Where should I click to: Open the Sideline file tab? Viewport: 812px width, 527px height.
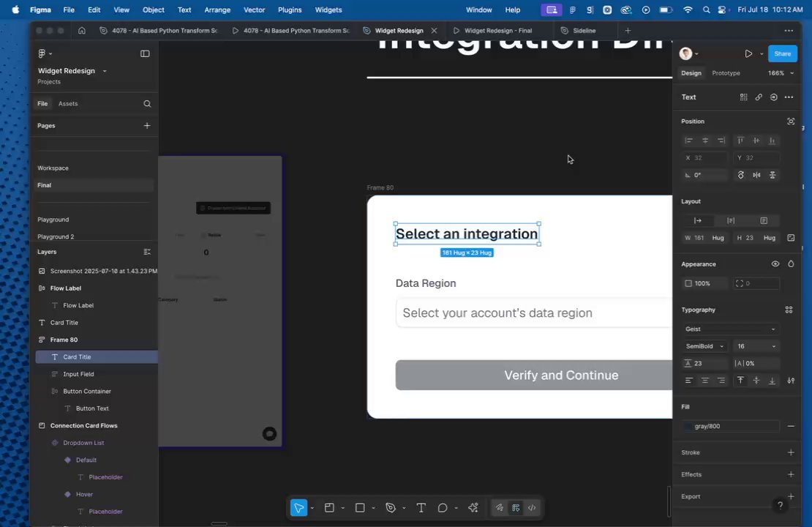coord(584,31)
